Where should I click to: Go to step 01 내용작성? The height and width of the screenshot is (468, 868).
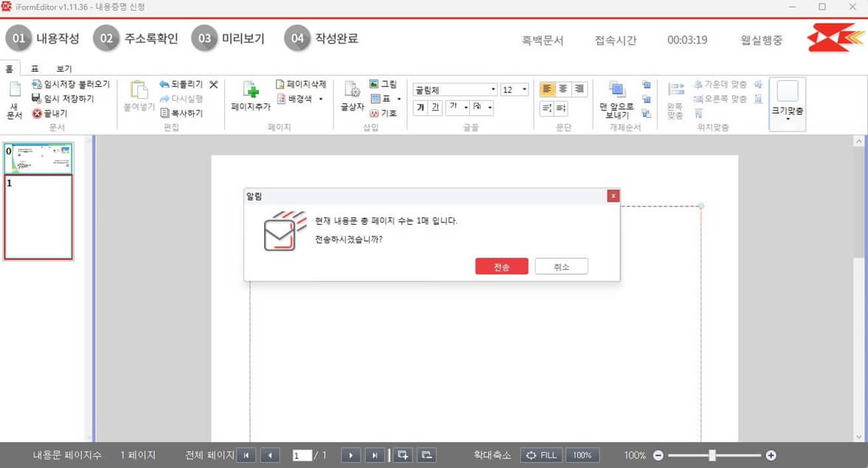coord(43,39)
